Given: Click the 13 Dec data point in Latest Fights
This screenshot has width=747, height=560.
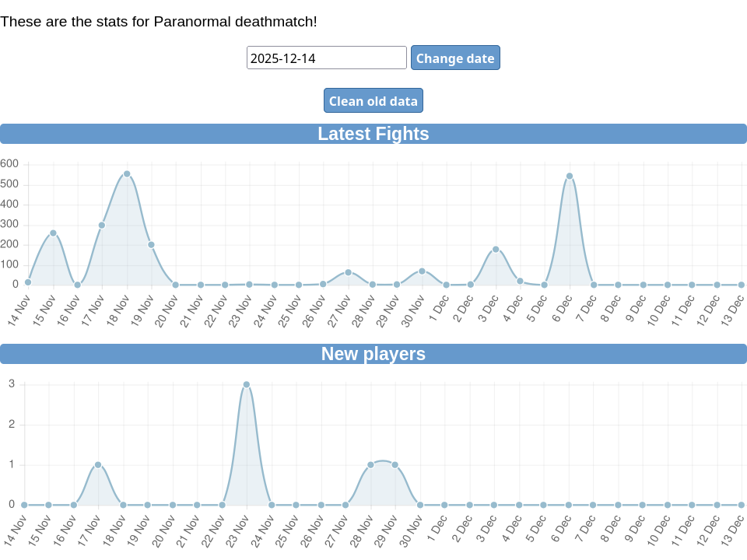Looking at the screenshot, I should [x=742, y=285].
